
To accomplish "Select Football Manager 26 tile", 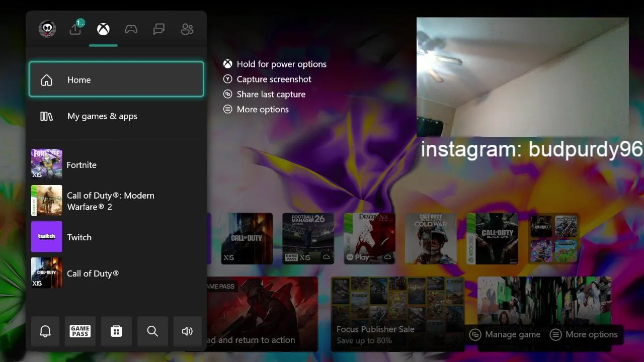I will point(308,238).
